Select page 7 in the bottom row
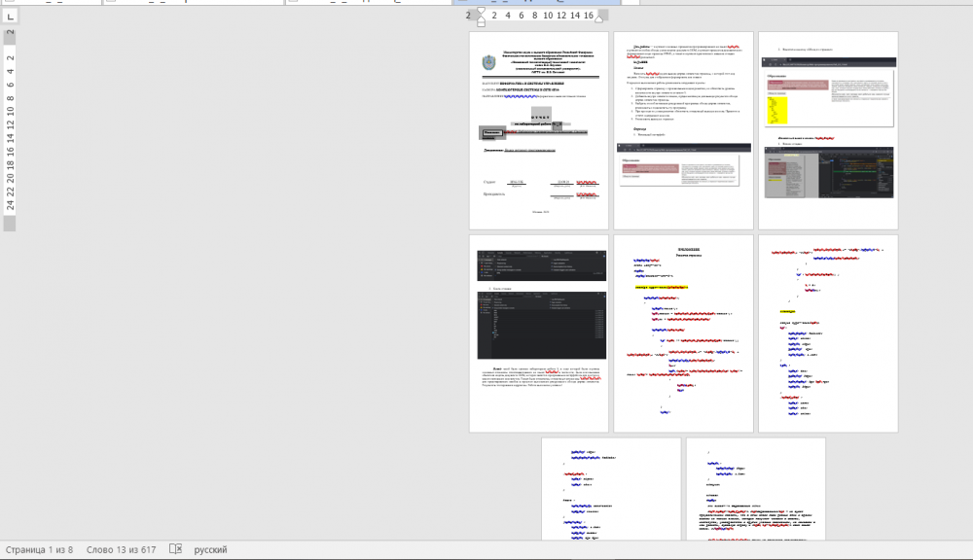 (611, 489)
